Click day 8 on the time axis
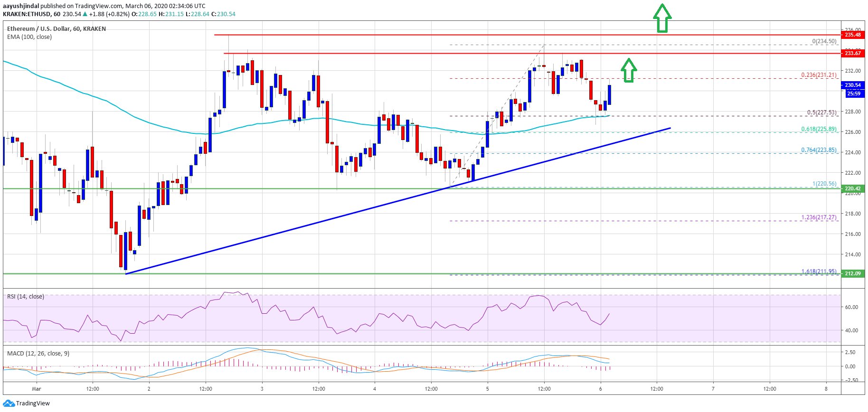 point(826,389)
